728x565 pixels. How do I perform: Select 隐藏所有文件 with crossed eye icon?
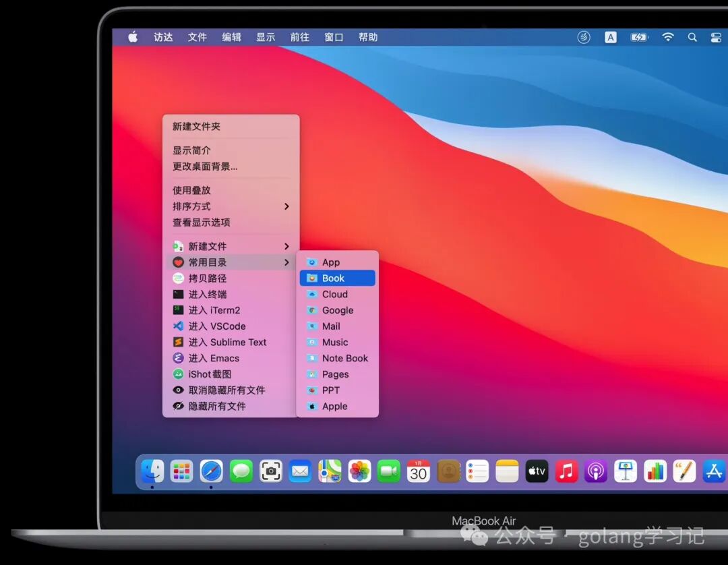click(231, 407)
